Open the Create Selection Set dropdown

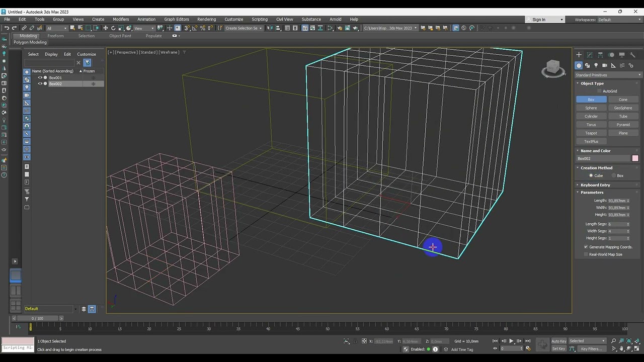244,28
